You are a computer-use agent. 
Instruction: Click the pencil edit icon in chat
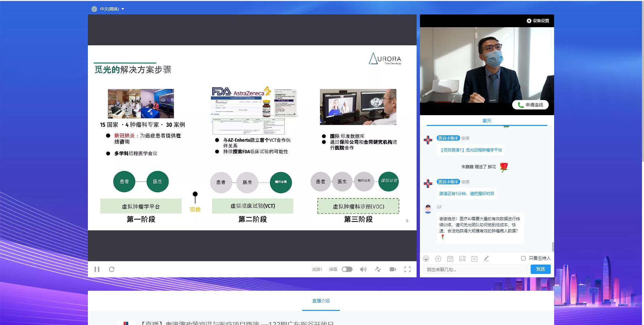(486, 259)
